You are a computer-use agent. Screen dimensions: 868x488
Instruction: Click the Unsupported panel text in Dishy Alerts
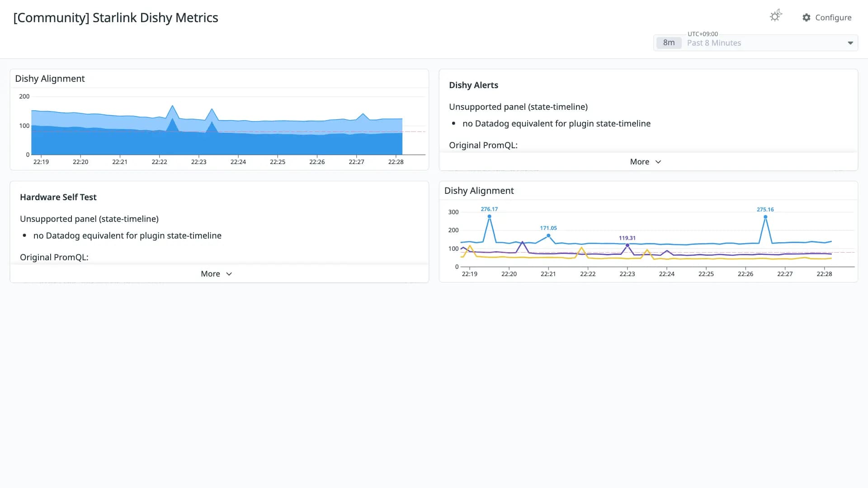[x=518, y=107]
